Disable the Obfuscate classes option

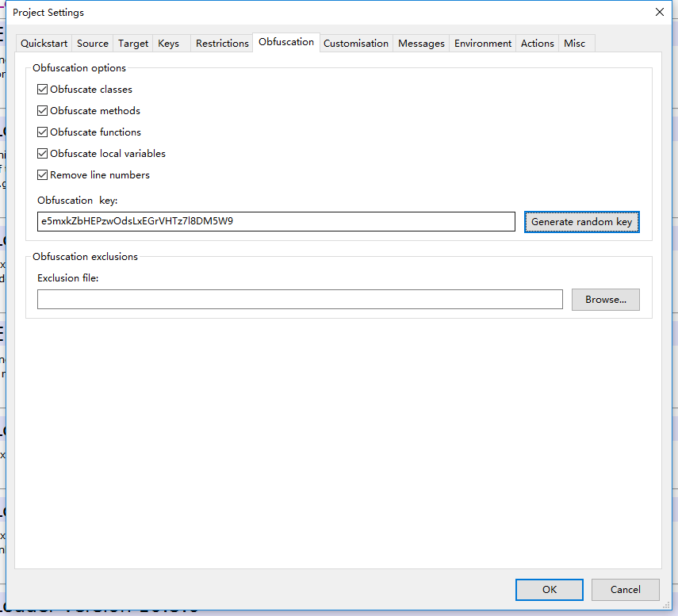tap(42, 89)
